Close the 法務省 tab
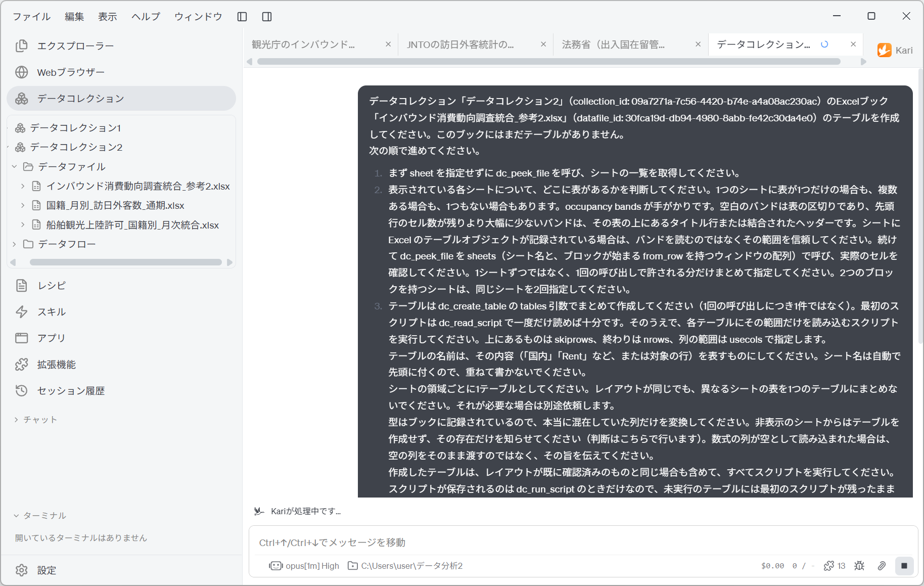Screen dimensions: 924x586 click(x=698, y=44)
